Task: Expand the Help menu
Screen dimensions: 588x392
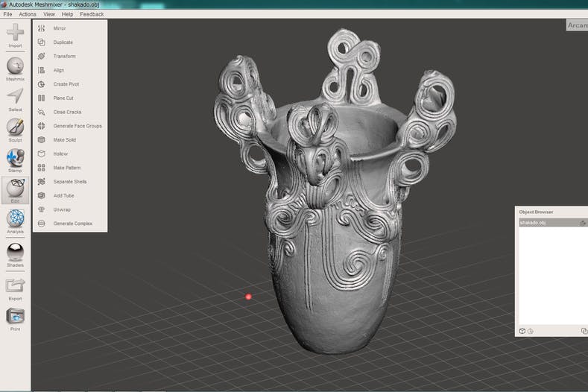Action: pyautogui.click(x=68, y=14)
